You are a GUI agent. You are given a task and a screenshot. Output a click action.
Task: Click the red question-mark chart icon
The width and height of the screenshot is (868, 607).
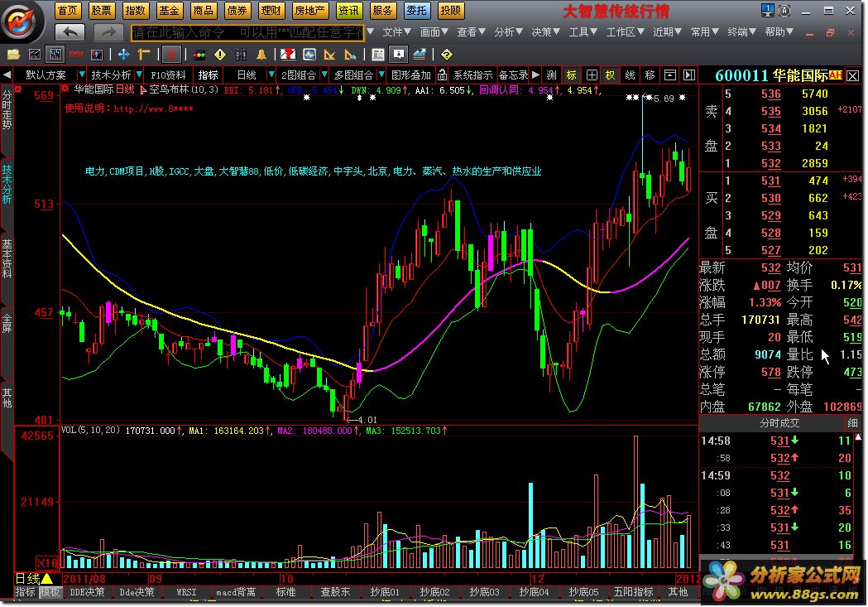click(x=288, y=55)
